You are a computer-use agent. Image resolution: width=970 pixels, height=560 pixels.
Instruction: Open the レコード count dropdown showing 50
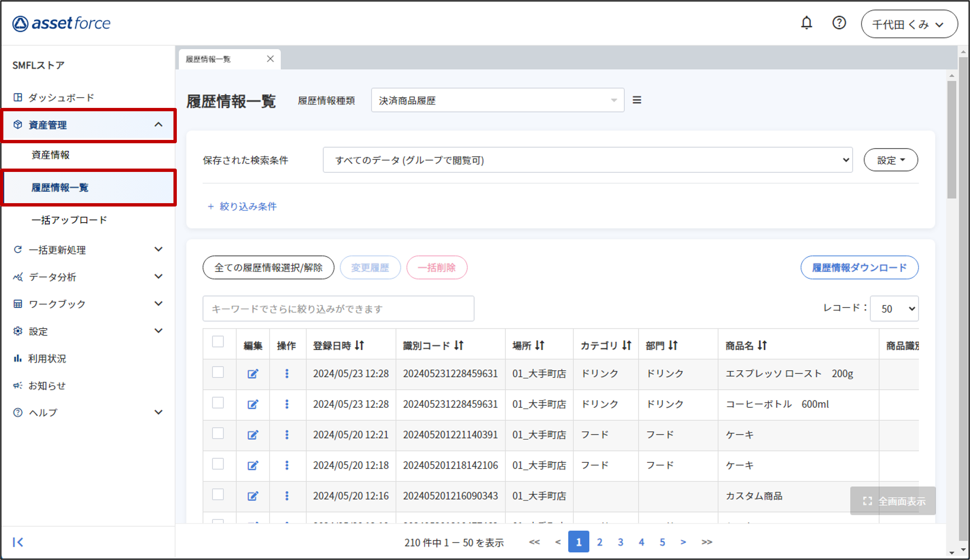click(894, 308)
